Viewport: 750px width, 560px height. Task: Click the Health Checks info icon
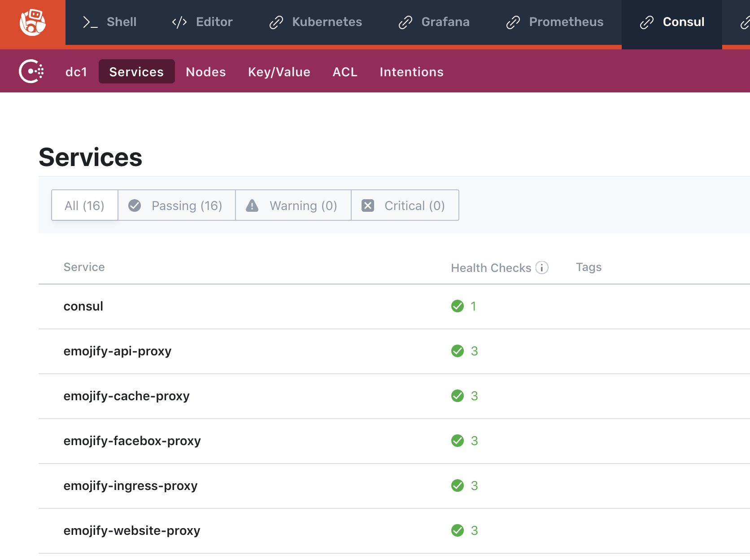click(x=542, y=268)
